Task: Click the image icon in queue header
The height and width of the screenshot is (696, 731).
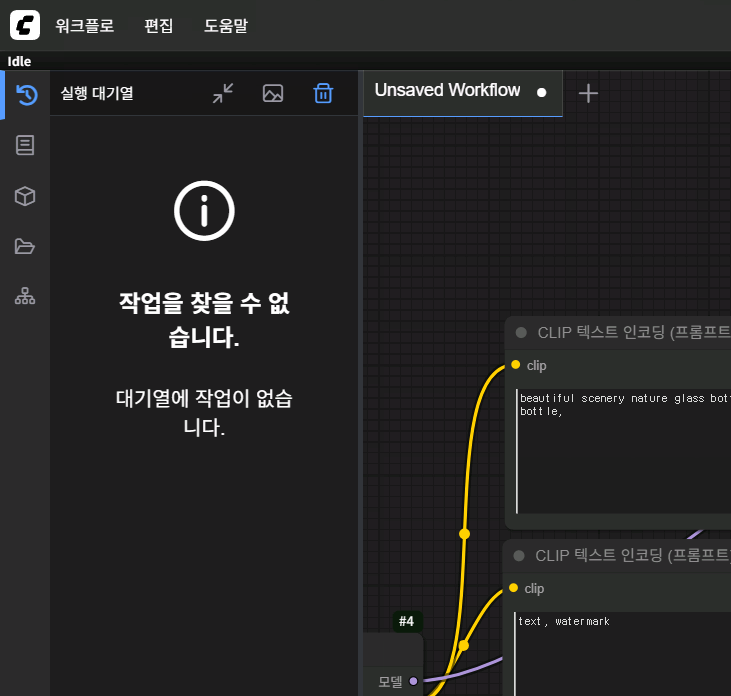Action: click(273, 93)
